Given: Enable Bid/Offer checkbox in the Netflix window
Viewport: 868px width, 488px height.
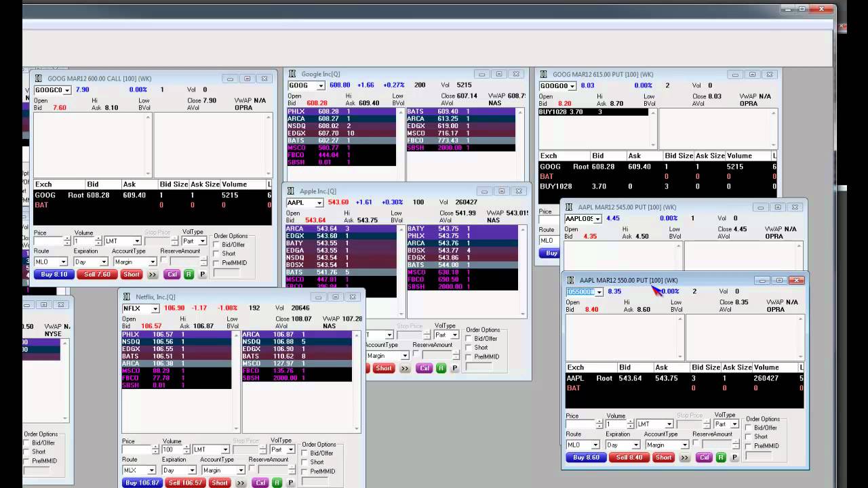Looking at the screenshot, I should pos(305,453).
